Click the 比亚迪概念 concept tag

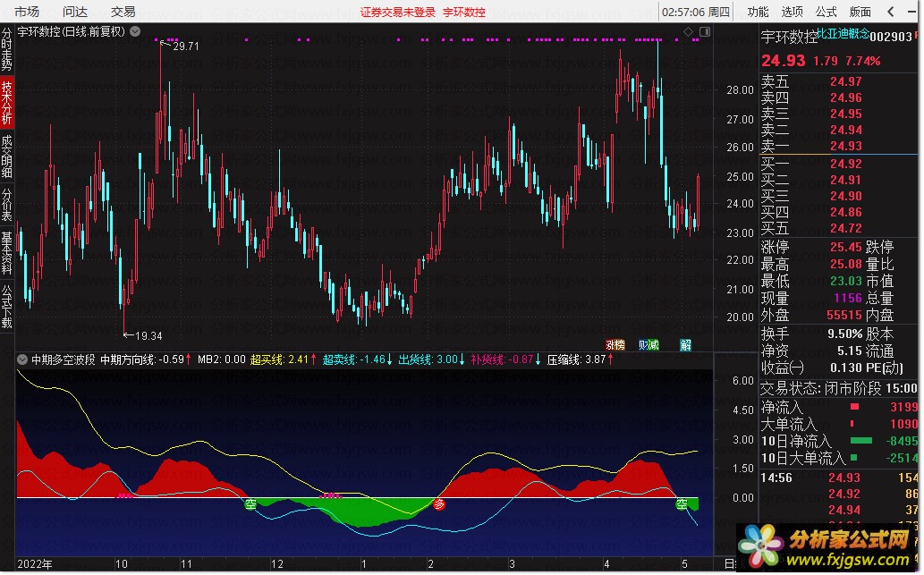(843, 34)
